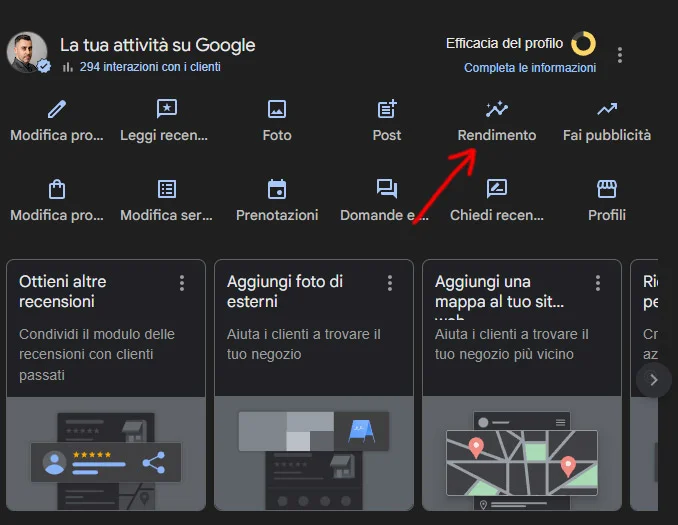Image resolution: width=678 pixels, height=525 pixels.
Task: Select the Rendimento label
Action: pos(497,135)
